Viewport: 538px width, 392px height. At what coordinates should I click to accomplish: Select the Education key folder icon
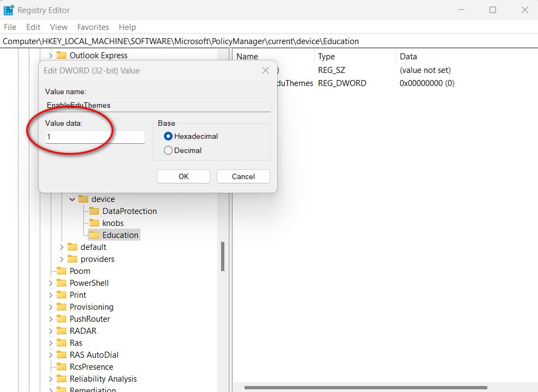94,235
